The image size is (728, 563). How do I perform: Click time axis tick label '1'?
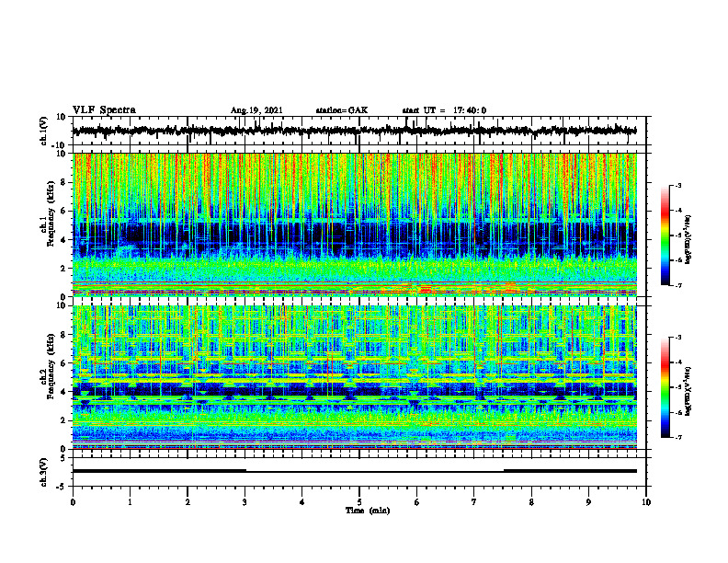[x=130, y=502]
